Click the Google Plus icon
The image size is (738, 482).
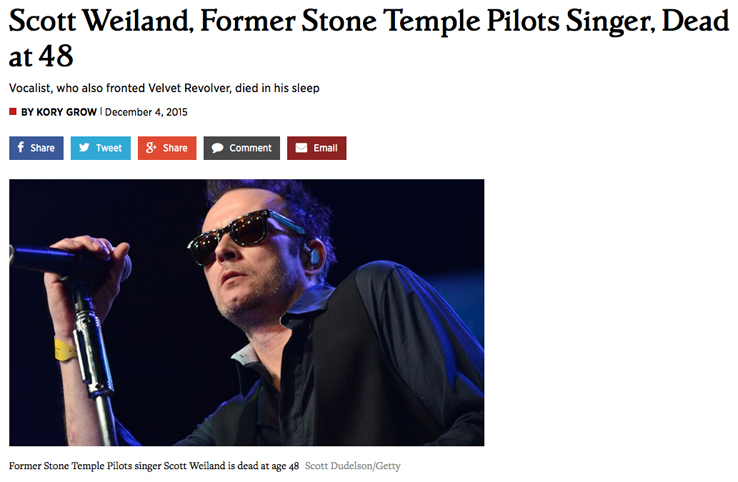151,147
